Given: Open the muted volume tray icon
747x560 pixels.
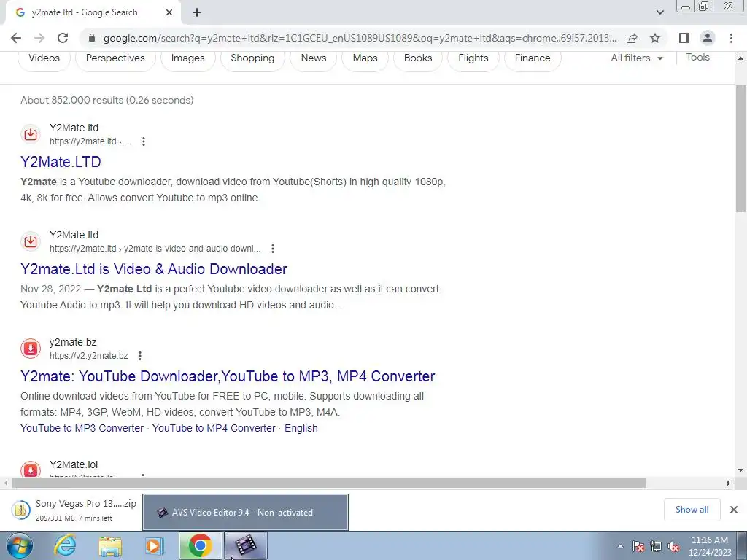Looking at the screenshot, I should tap(673, 547).
